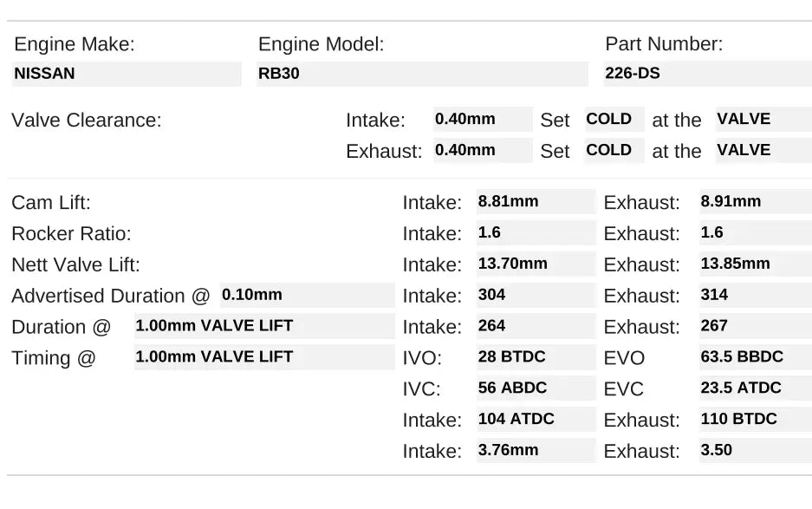812x509 pixels.
Task: Click the Cam Lift Intake value 8.81mm
Action: 536,202
